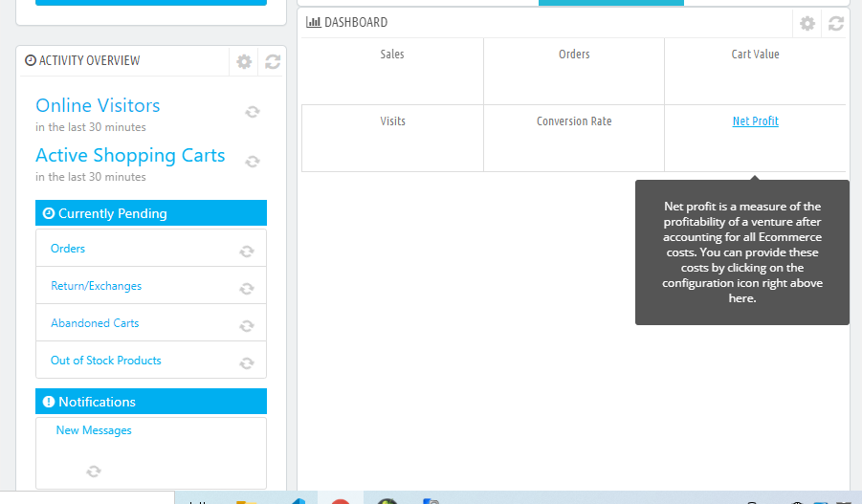862x504 pixels.
Task: Click the Notifications section header
Action: 151,402
